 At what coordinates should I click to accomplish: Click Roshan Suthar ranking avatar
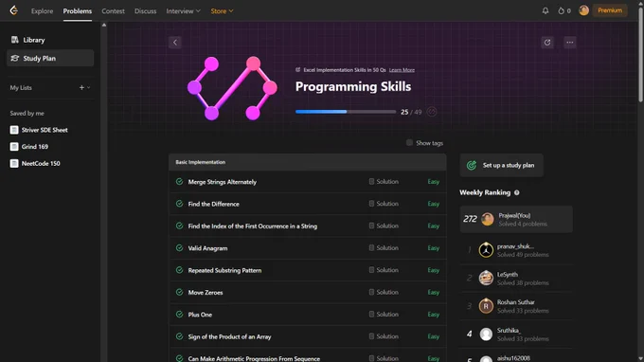pos(486,306)
